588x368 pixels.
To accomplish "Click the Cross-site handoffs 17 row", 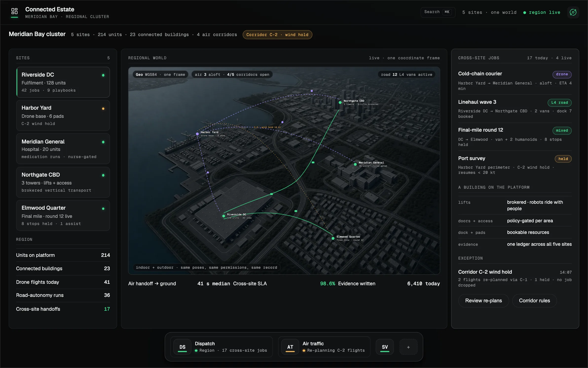I will [x=63, y=309].
